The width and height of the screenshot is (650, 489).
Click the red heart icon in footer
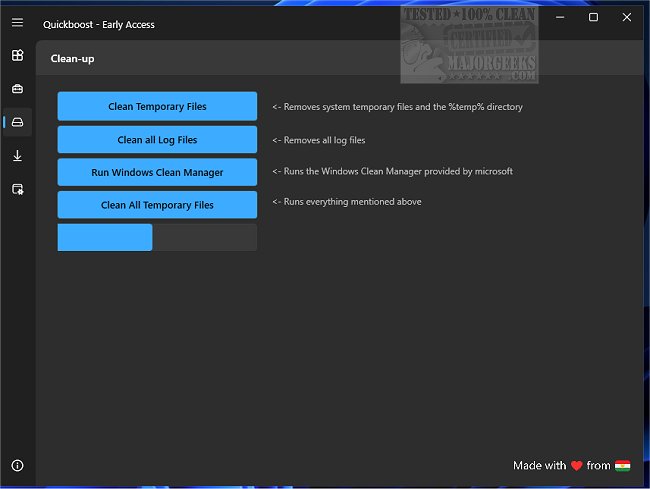(x=576, y=466)
